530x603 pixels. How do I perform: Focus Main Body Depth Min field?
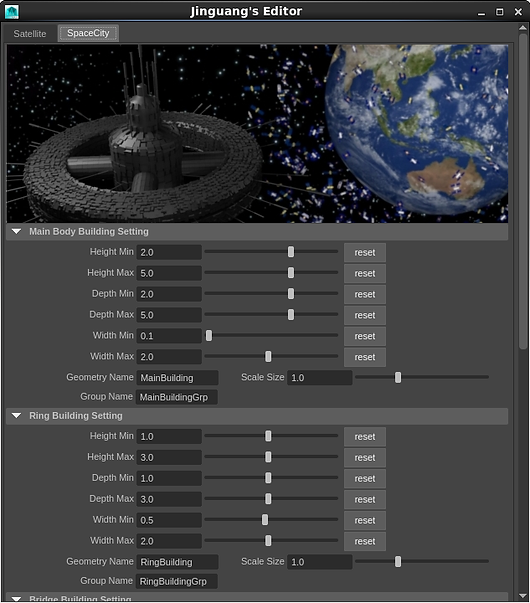tap(169, 294)
